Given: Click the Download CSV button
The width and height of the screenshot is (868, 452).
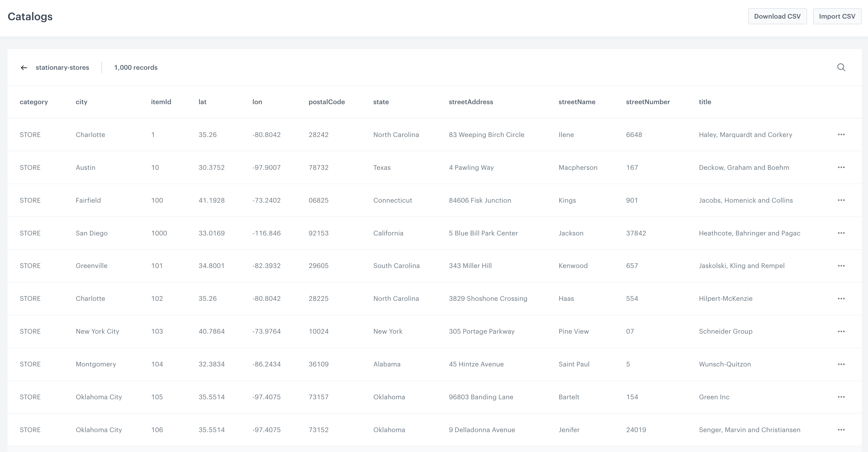Looking at the screenshot, I should coord(777,16).
